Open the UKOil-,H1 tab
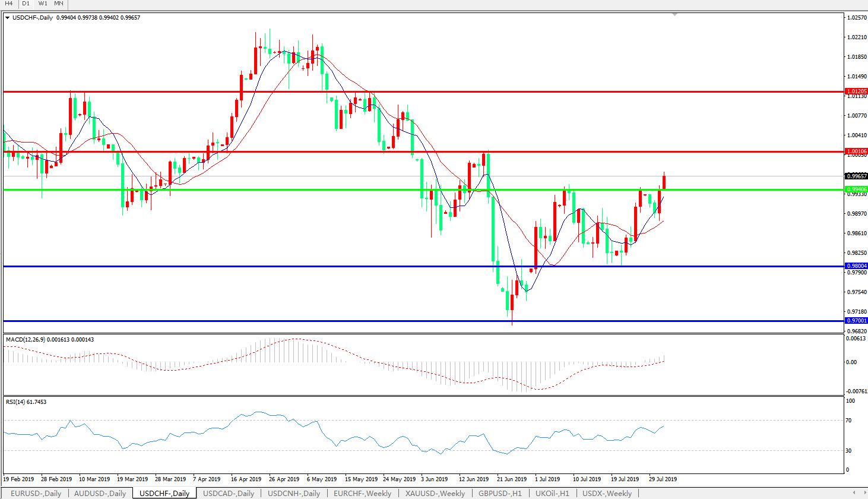The image size is (868, 499). click(x=552, y=493)
